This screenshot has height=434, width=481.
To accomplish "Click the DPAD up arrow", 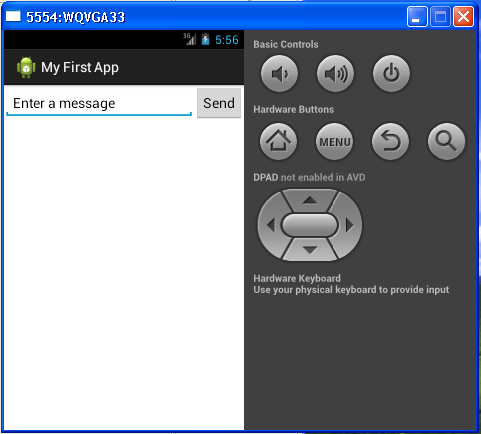I will pyautogui.click(x=310, y=200).
